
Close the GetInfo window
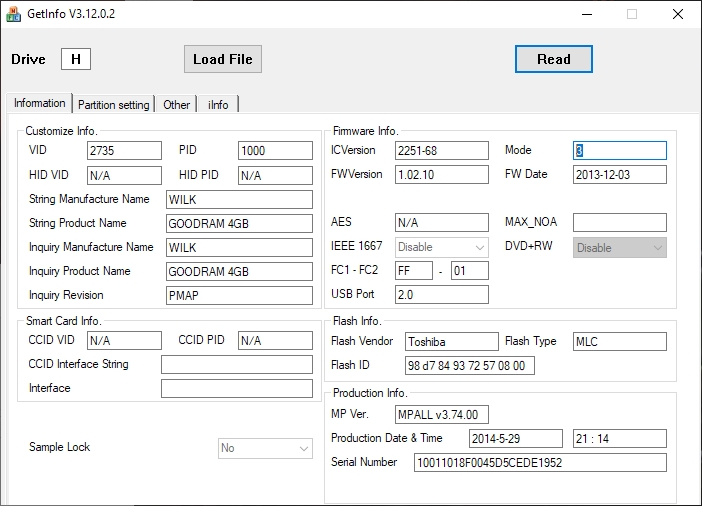pyautogui.click(x=678, y=14)
